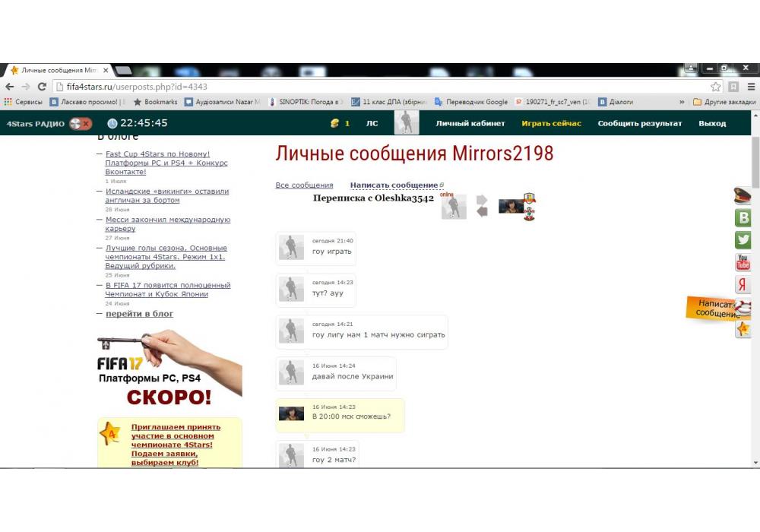
Task: Open the Аудіозаписи Nazar bookmark
Action: click(223, 102)
